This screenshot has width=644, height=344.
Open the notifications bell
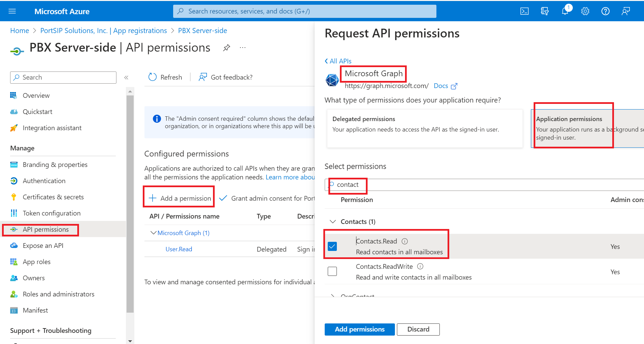[565, 11]
